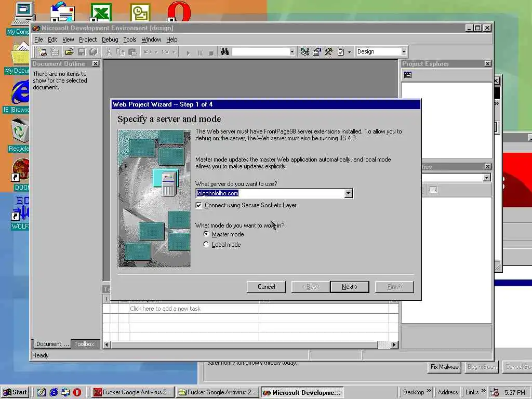Click the task list horizontal scrollbar right arrow
Image resolution: width=532 pixels, height=399 pixels.
pos(394,345)
